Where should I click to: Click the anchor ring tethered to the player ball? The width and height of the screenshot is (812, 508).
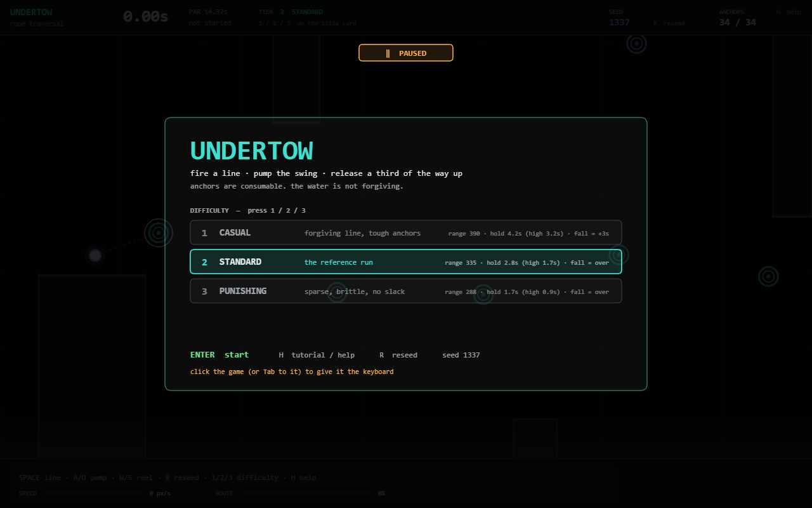[159, 233]
